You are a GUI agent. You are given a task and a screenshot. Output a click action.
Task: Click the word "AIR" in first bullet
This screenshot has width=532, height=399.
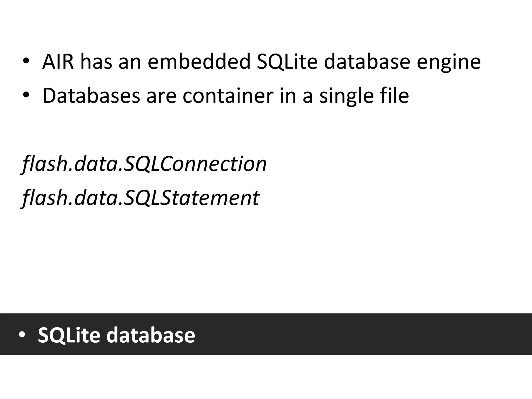[x=58, y=62]
